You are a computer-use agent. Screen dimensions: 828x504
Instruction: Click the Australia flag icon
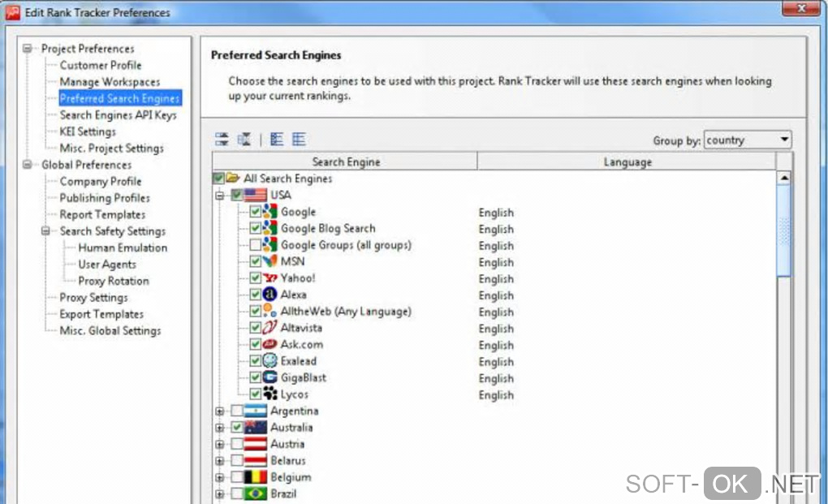pos(256,428)
